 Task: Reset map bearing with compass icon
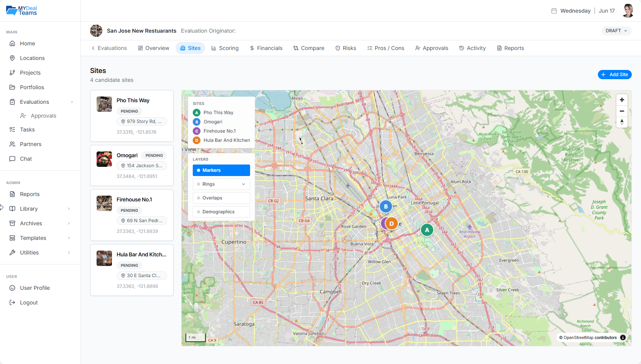(622, 122)
